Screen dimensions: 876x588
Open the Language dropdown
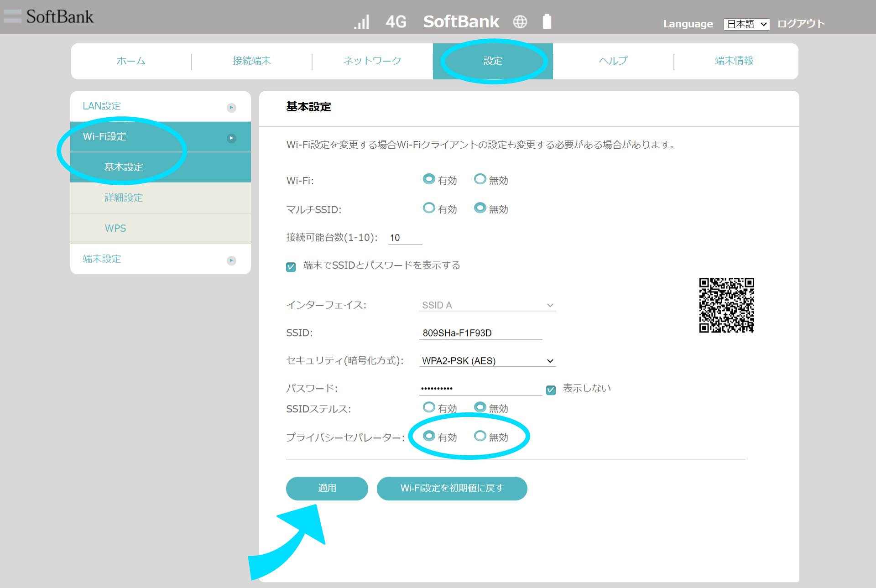coord(746,24)
